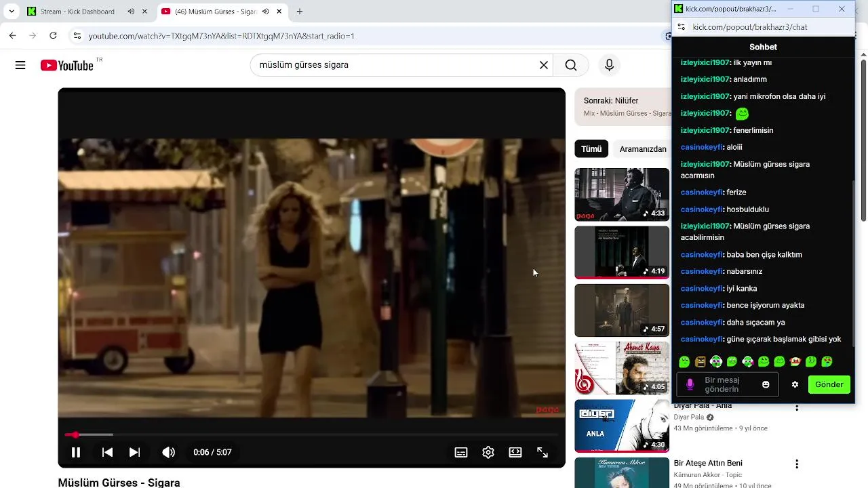The width and height of the screenshot is (868, 488).
Task: Click the YouTube address bar URL
Action: tap(222, 36)
